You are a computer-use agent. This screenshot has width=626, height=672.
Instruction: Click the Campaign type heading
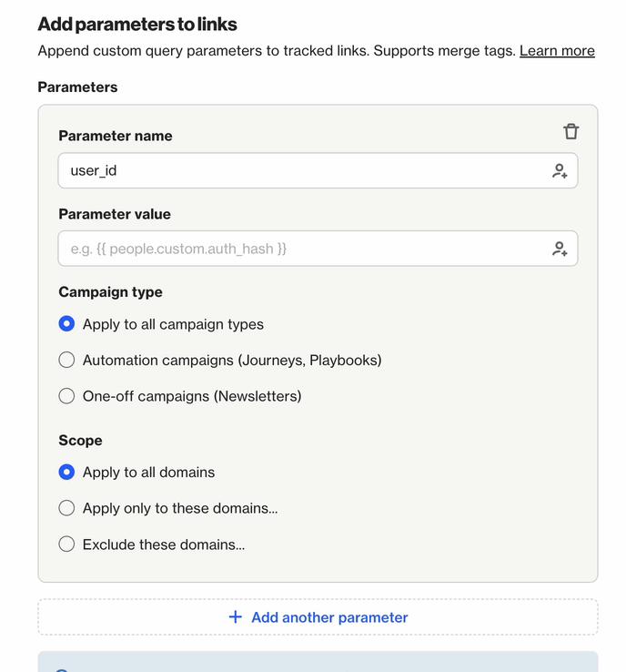point(110,292)
